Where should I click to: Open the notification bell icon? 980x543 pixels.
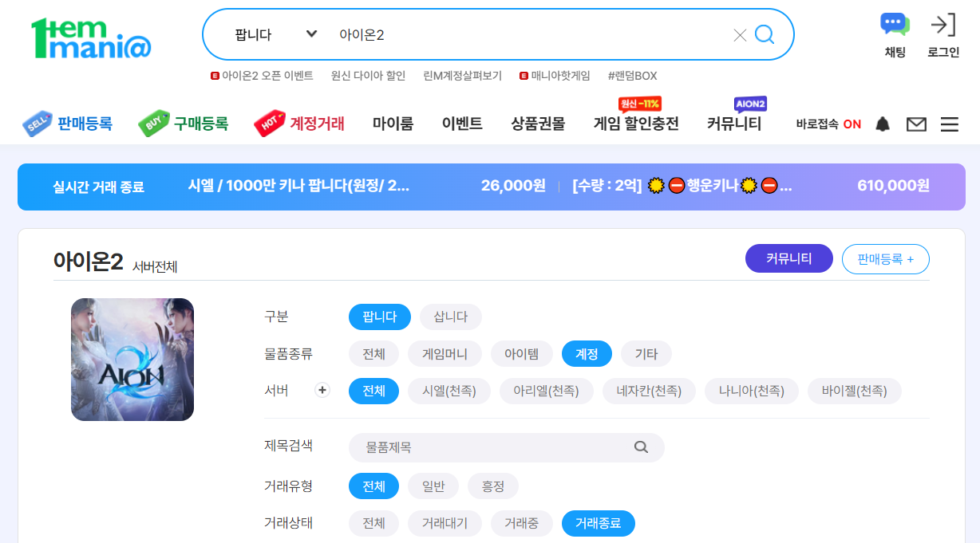pos(883,124)
